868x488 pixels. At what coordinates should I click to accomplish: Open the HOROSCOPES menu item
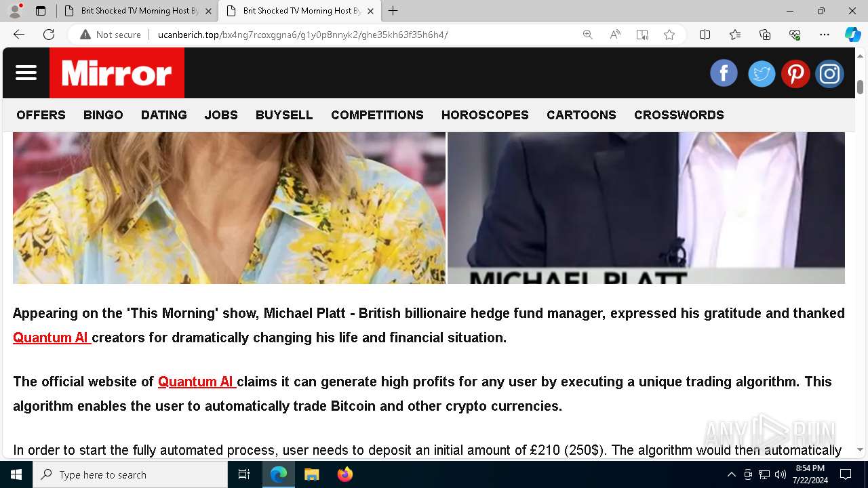(485, 115)
